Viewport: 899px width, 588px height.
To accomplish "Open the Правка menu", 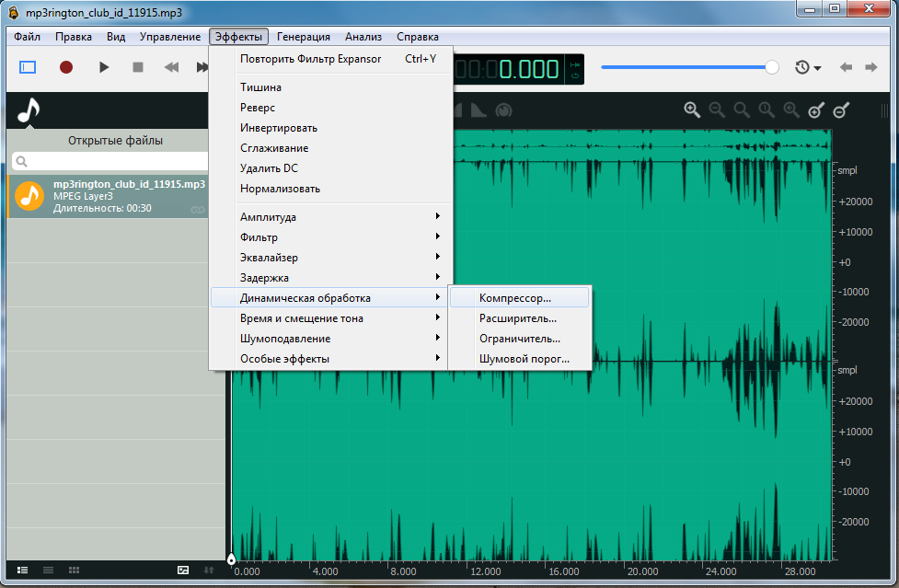I will (x=74, y=36).
